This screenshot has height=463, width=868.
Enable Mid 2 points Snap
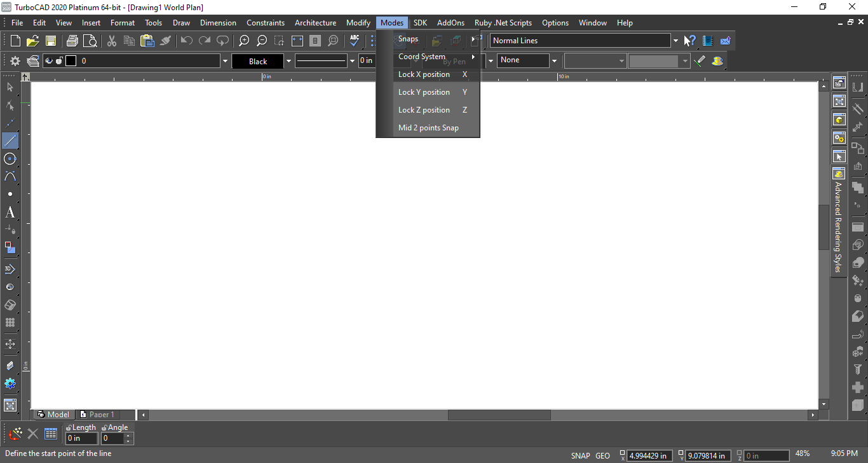pyautogui.click(x=428, y=128)
